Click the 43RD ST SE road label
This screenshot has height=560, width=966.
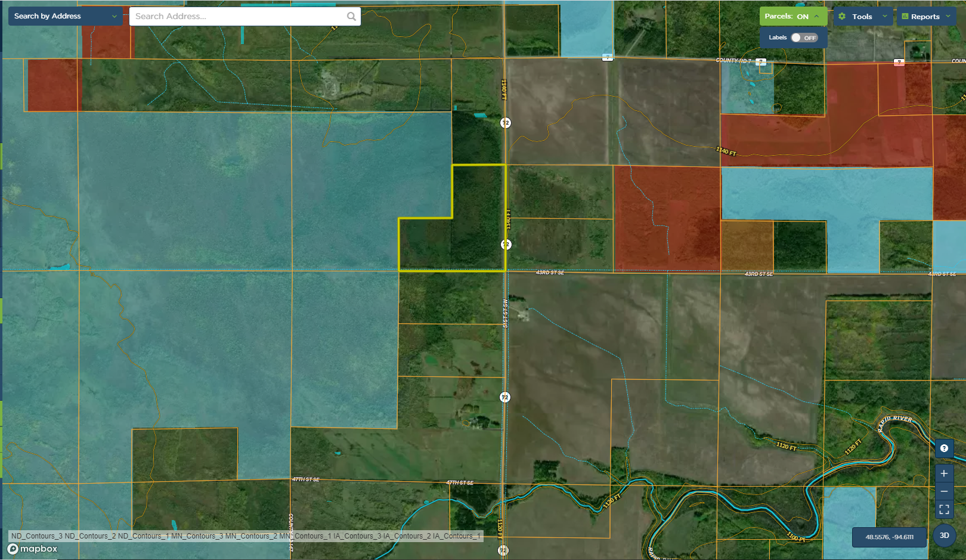point(550,273)
